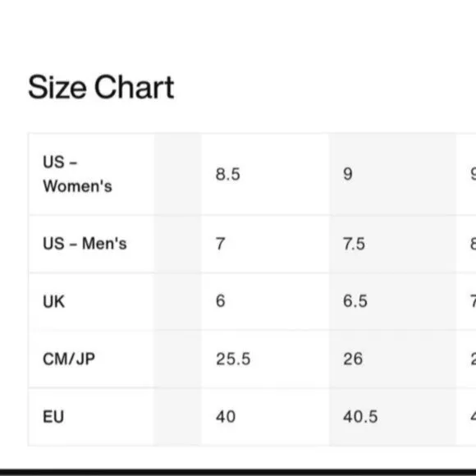
Task: Click the UK row label
Action: [x=53, y=301]
